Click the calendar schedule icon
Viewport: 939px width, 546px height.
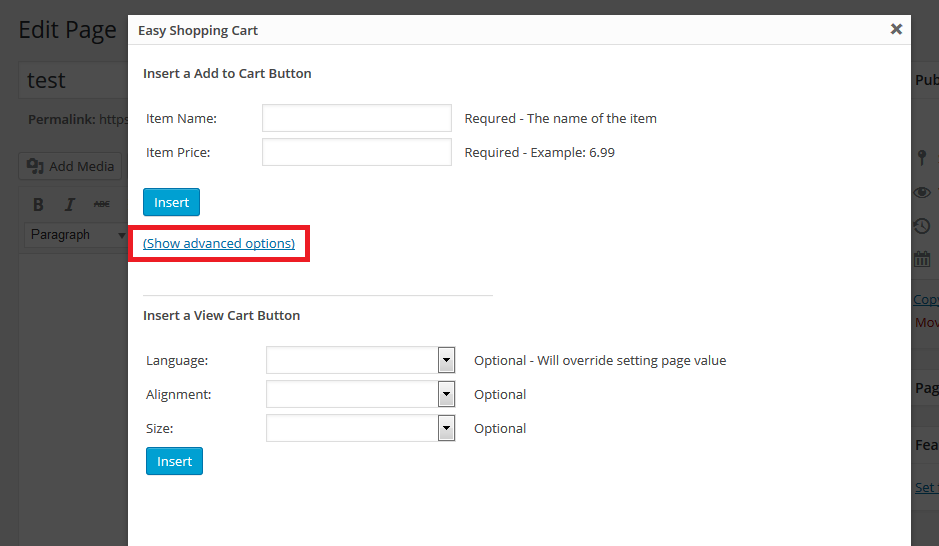(922, 259)
